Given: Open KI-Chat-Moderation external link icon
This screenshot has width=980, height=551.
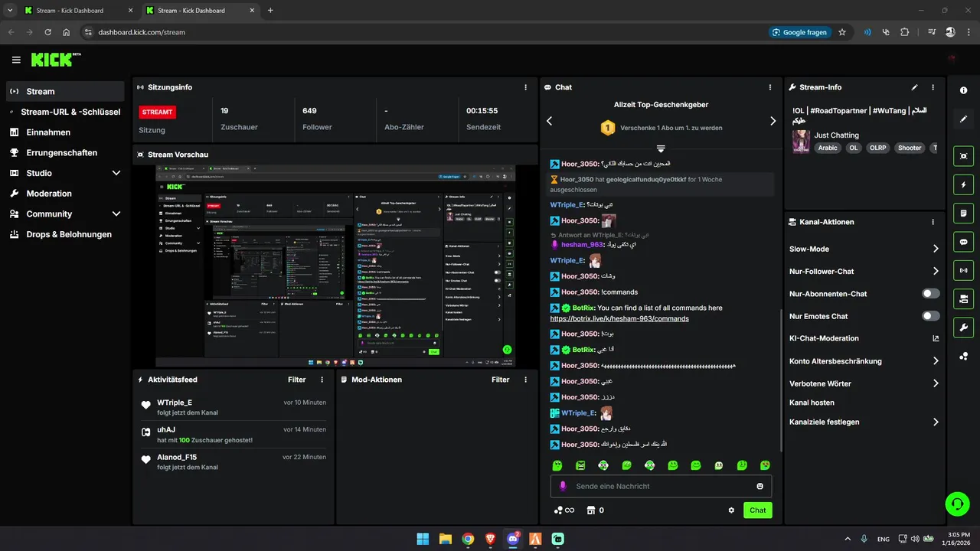Looking at the screenshot, I should (x=936, y=338).
